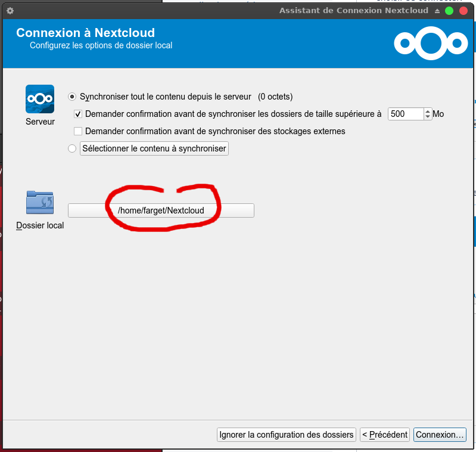Click 'Ignorer la configuration des dossiers'
The image size is (476, 452).
[287, 435]
